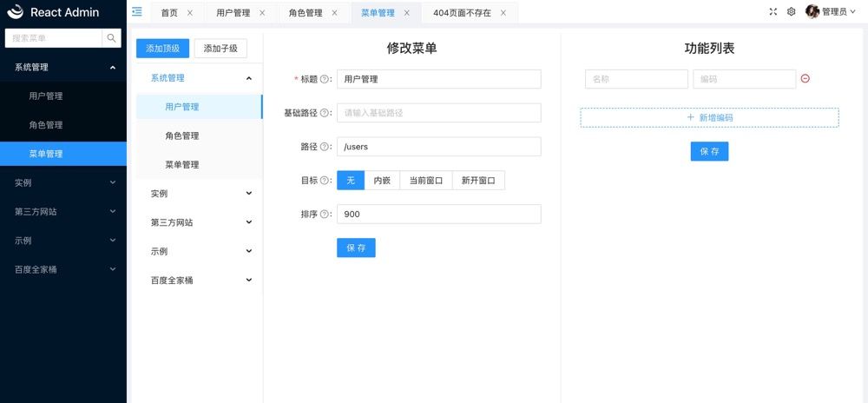Select 新开窗口 target option
The image size is (868, 403).
(x=478, y=181)
